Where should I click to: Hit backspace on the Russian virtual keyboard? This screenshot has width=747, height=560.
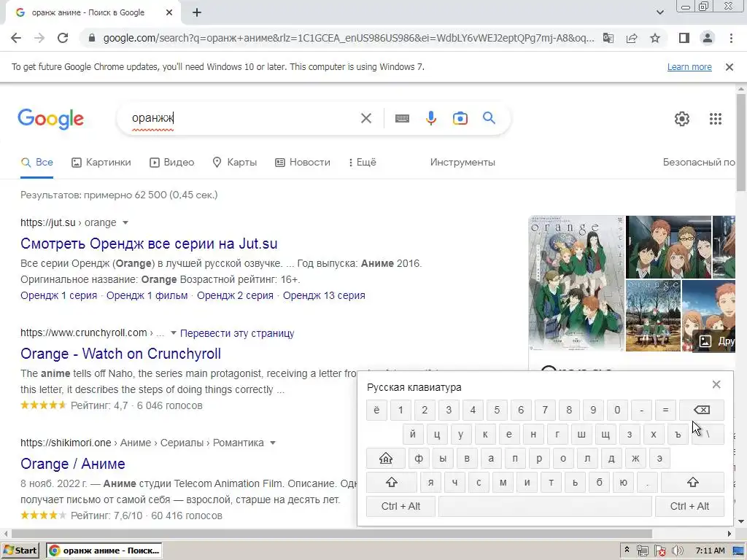tap(701, 410)
